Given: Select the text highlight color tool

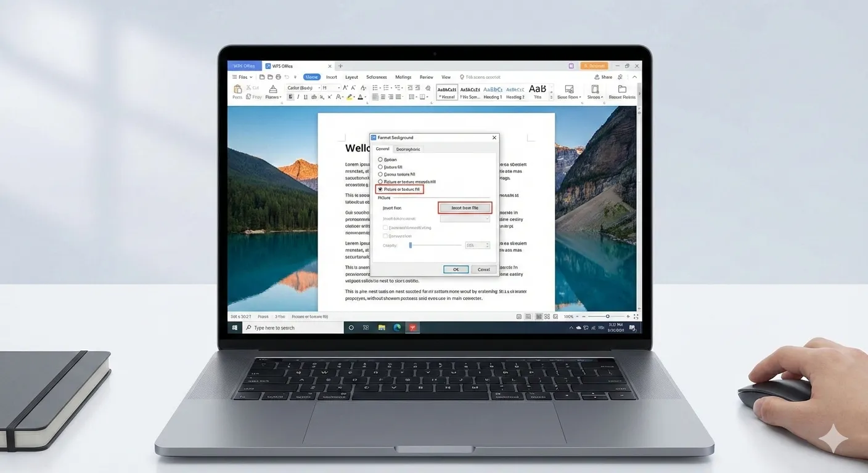Looking at the screenshot, I should tap(350, 97).
